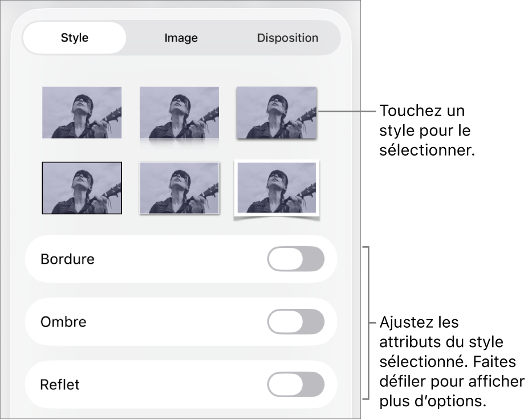Select the plain image style thumbnail
Screen dimensions: 528x420
82,112
